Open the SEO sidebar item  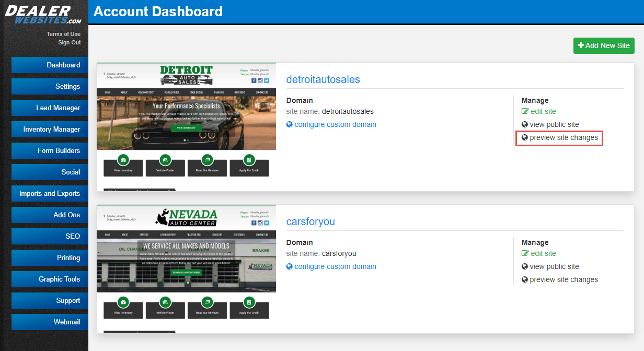(50, 237)
